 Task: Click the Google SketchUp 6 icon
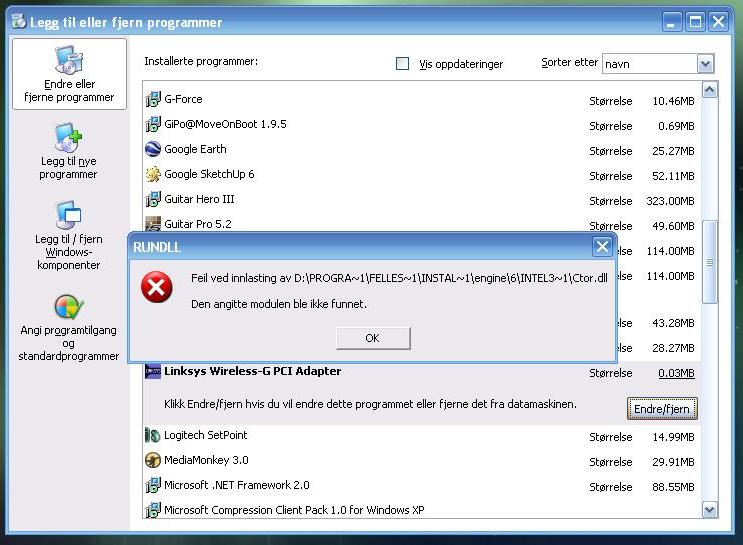(153, 174)
